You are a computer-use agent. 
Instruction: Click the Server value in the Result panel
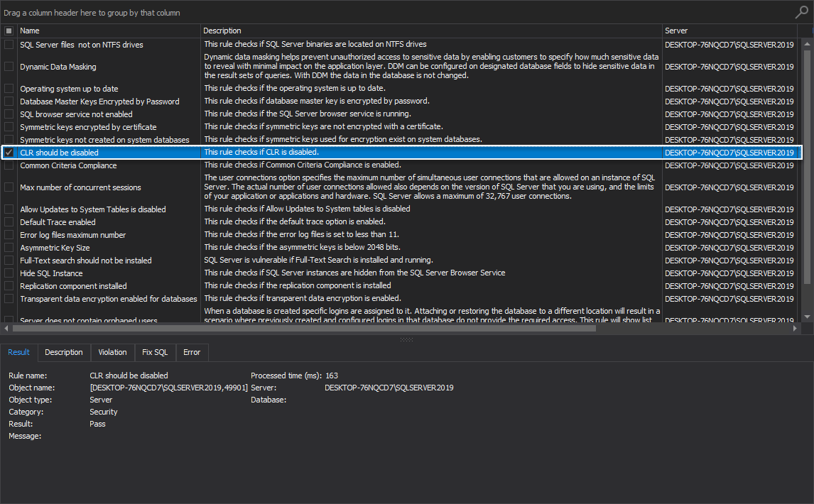click(x=389, y=388)
